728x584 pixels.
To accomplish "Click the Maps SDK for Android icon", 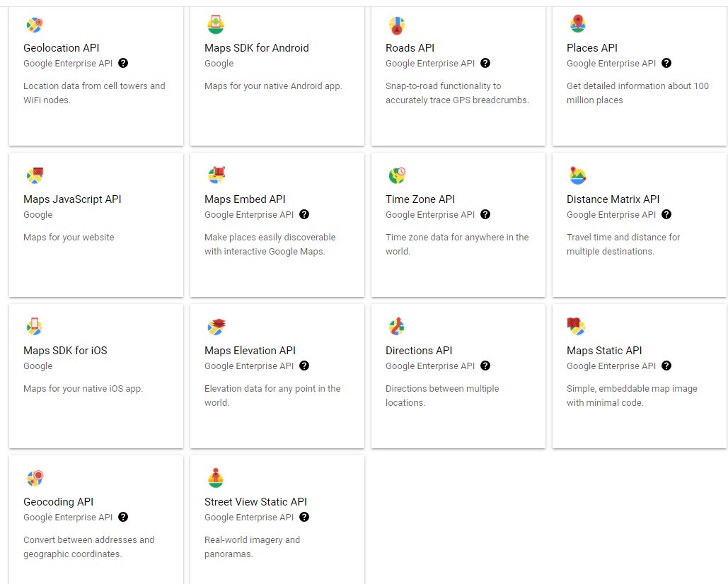I will click(x=215, y=25).
